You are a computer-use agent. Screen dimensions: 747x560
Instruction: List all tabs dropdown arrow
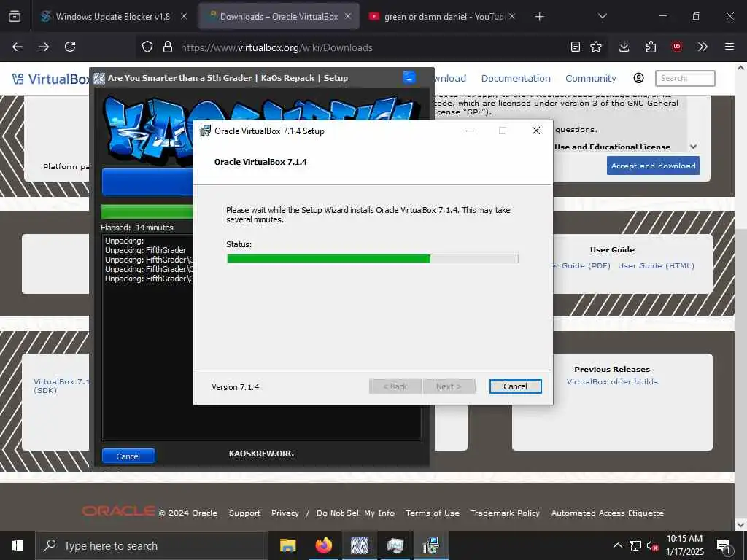point(603,16)
